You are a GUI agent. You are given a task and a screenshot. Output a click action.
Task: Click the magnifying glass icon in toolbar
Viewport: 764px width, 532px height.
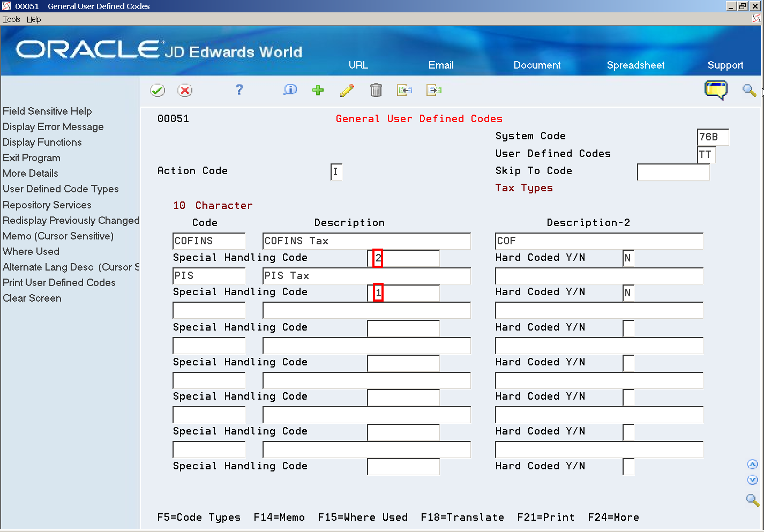749,90
